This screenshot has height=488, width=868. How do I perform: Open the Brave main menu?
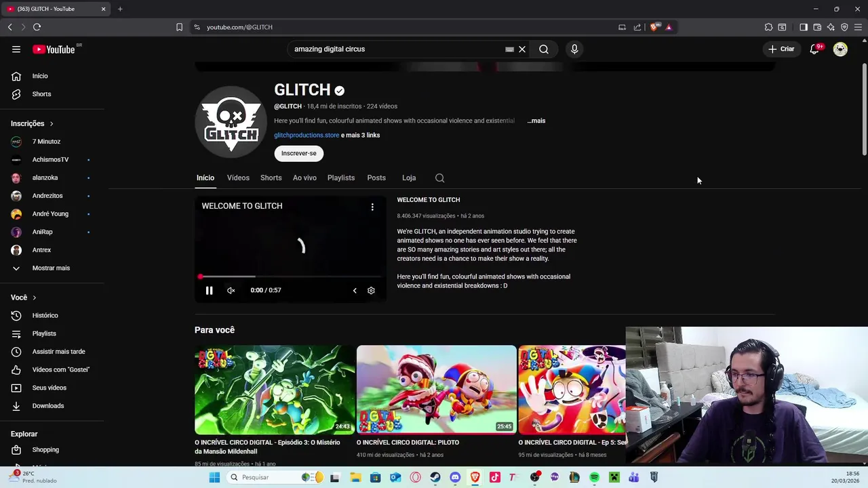pos(858,27)
